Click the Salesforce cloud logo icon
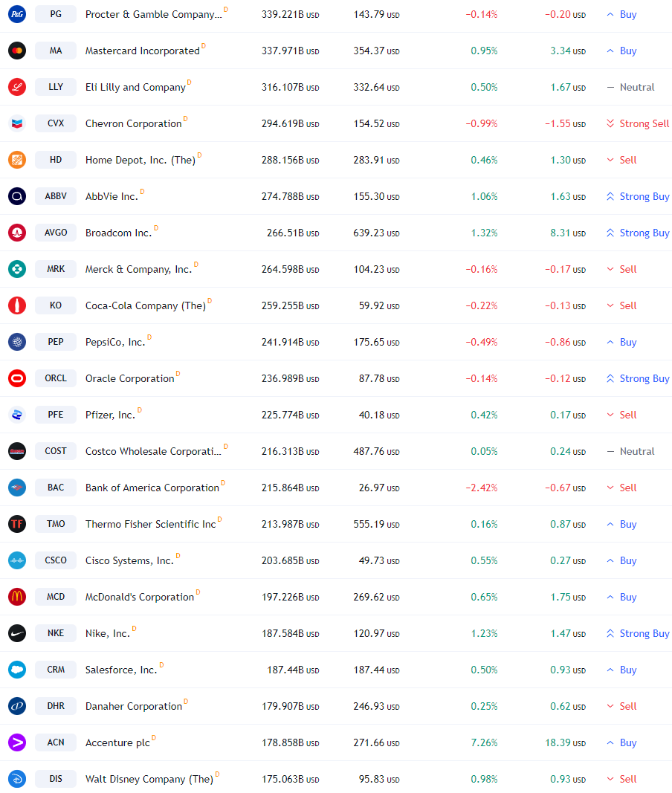This screenshot has width=672, height=793. coord(17,670)
